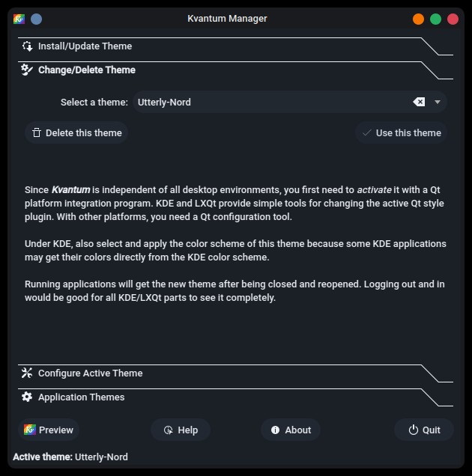
Task: Expand the theme selection dropdown arrow
Action: [x=438, y=102]
